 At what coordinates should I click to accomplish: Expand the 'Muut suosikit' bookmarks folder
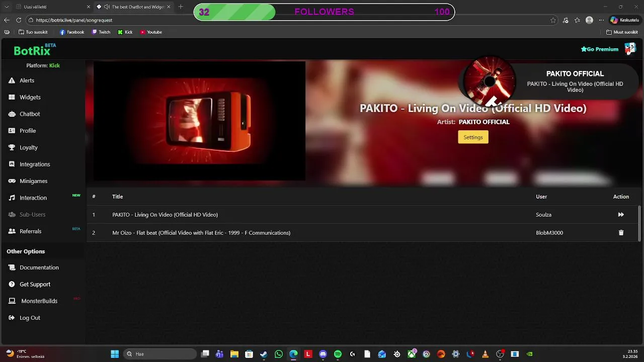622,32
